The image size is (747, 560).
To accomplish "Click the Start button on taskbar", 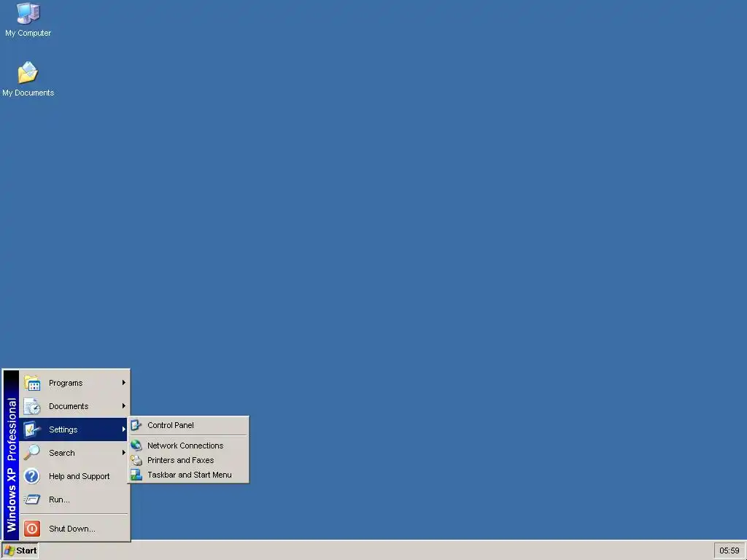I will tap(20, 551).
